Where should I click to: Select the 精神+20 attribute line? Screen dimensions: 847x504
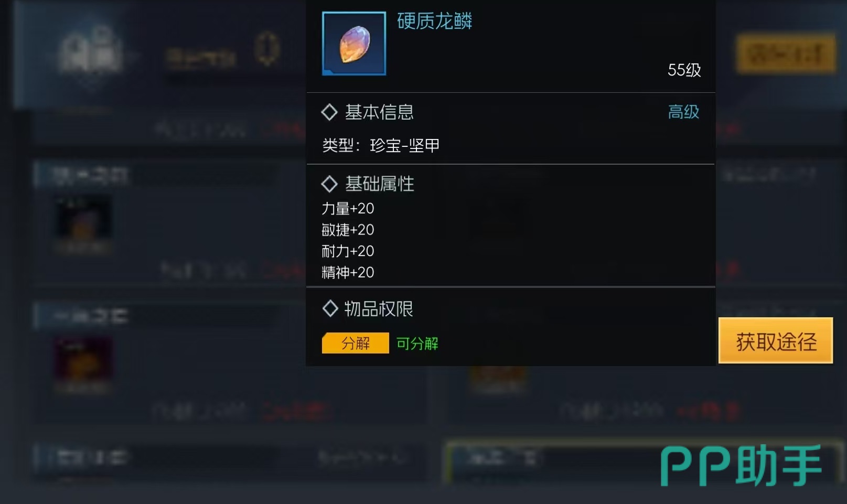pos(348,272)
